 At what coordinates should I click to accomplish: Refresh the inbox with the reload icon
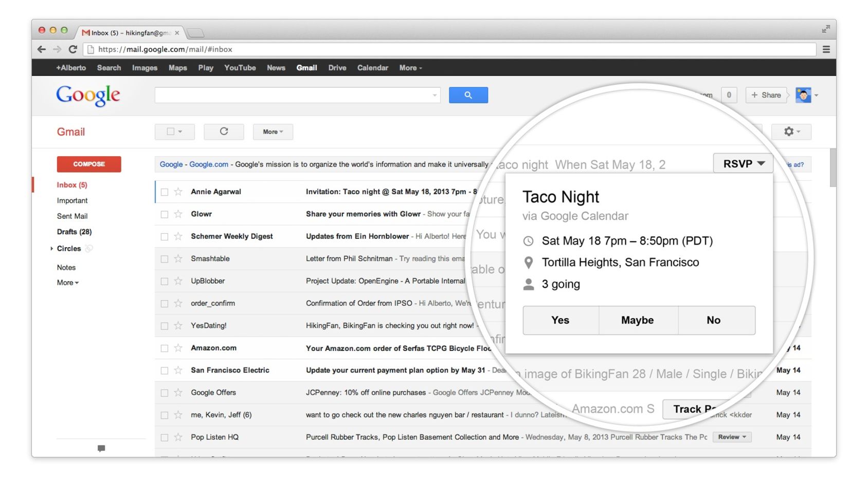(224, 132)
